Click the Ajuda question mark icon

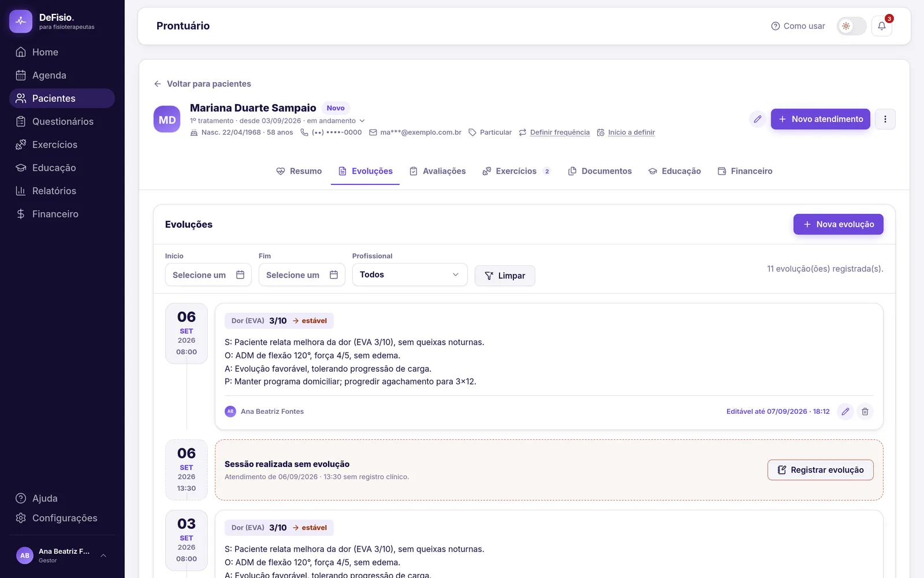point(21,498)
